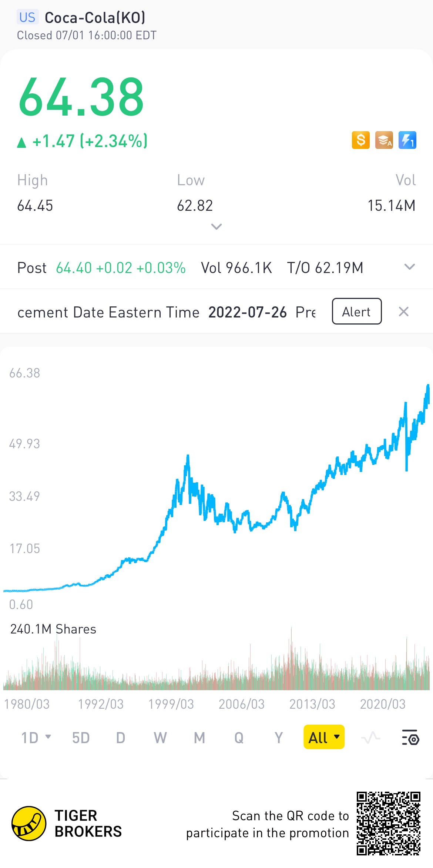433x868 pixels.
Task: Dismiss the earnings announcement banner
Action: (403, 312)
